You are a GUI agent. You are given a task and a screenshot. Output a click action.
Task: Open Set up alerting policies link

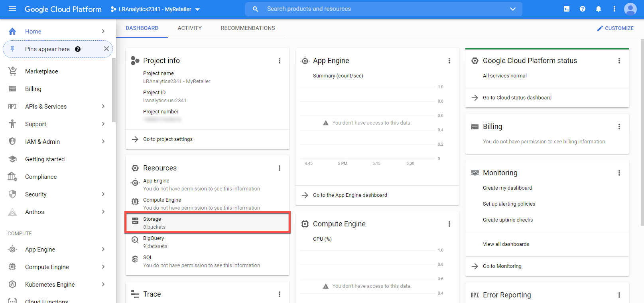(509, 204)
